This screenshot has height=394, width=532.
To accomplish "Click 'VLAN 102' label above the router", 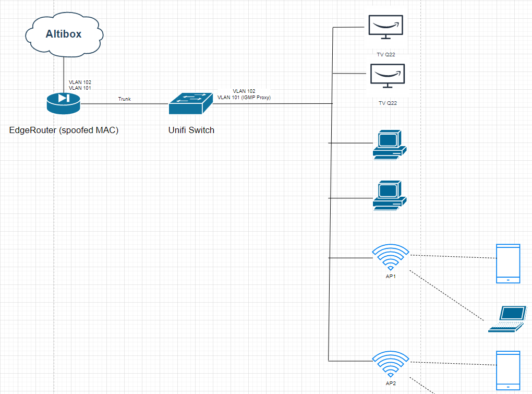I will [x=80, y=82].
